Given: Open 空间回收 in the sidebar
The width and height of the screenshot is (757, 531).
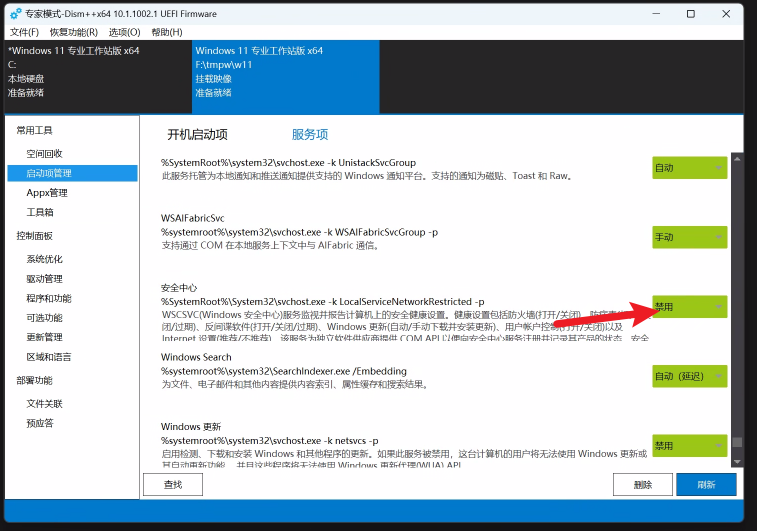Looking at the screenshot, I should pyautogui.click(x=45, y=153).
